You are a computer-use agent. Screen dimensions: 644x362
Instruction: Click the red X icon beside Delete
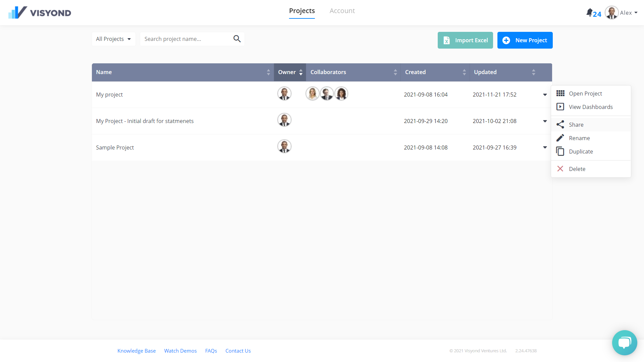(560, 169)
